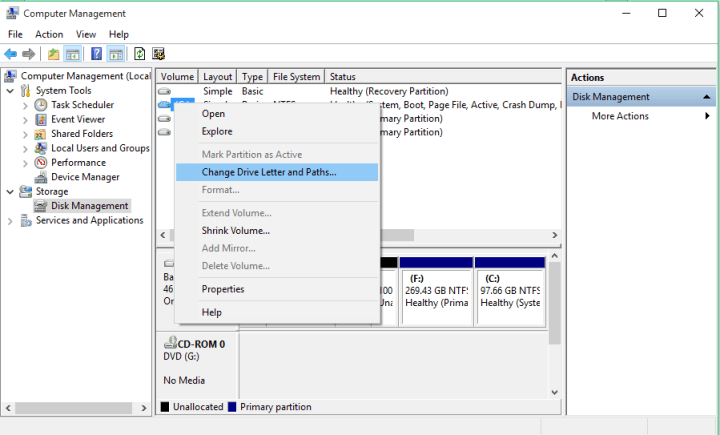
Task: Select the Event Viewer icon
Action: point(41,119)
